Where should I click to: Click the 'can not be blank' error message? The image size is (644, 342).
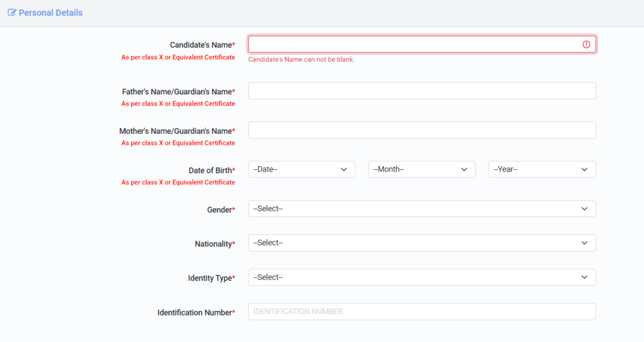pos(301,60)
